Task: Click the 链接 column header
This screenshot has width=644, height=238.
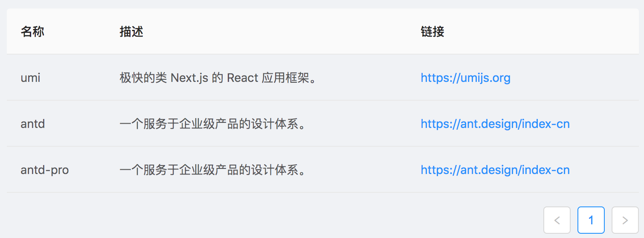Action: point(432,32)
